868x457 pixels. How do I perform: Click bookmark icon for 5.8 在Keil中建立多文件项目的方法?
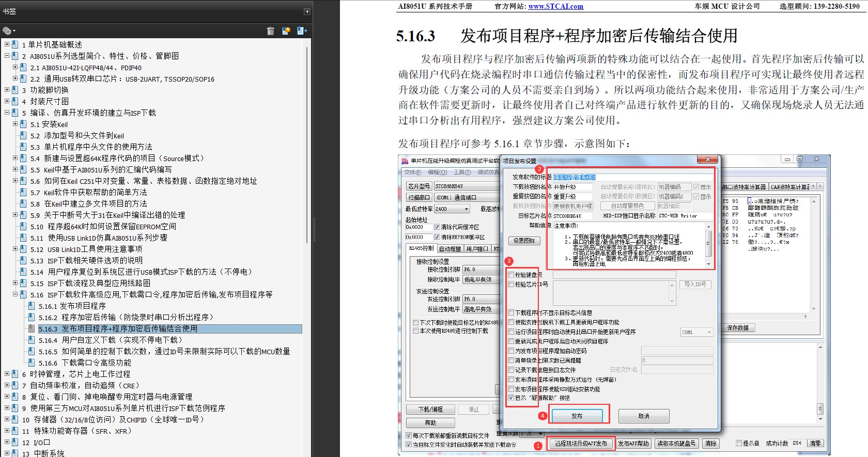[x=23, y=203]
